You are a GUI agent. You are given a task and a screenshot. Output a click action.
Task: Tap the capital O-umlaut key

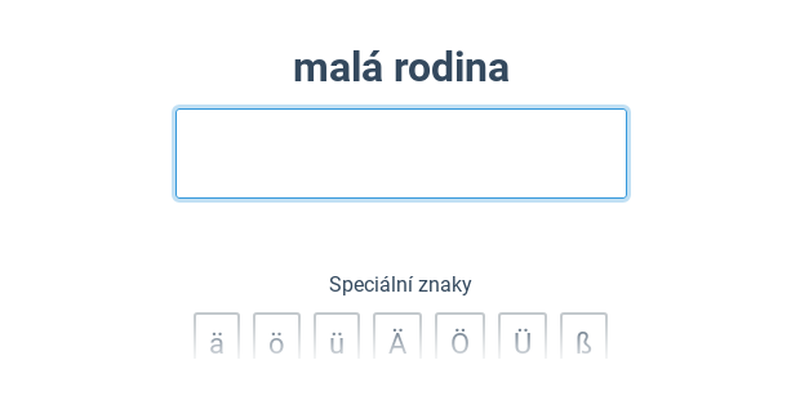click(460, 337)
